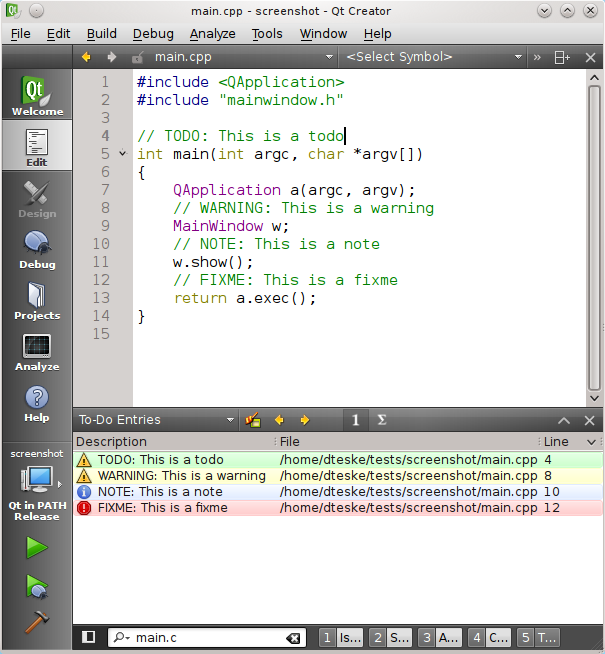Select the WARNING: This is a warning entry
Viewport: 605px width, 654px height.
click(x=338, y=476)
